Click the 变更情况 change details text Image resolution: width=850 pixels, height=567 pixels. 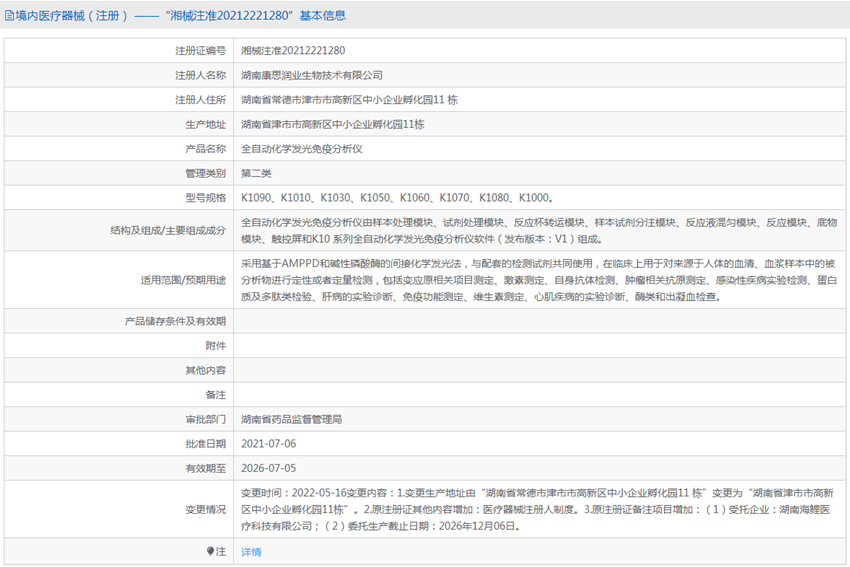coord(538,509)
